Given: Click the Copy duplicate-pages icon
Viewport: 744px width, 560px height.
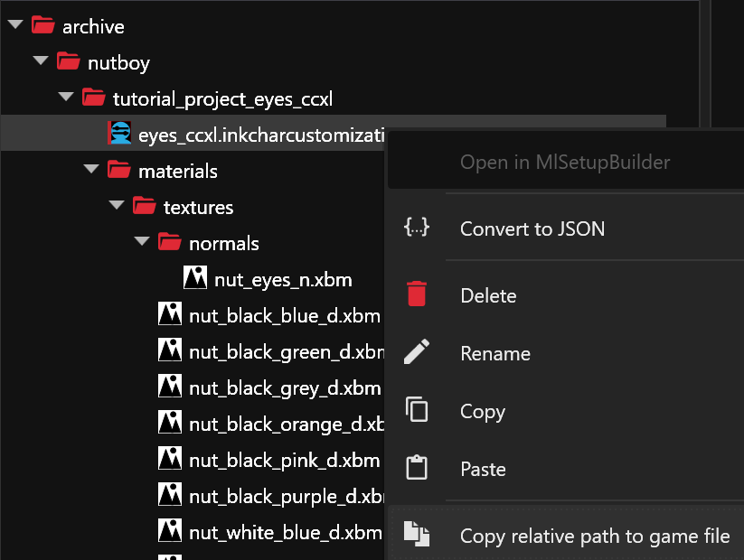Looking at the screenshot, I should (417, 410).
